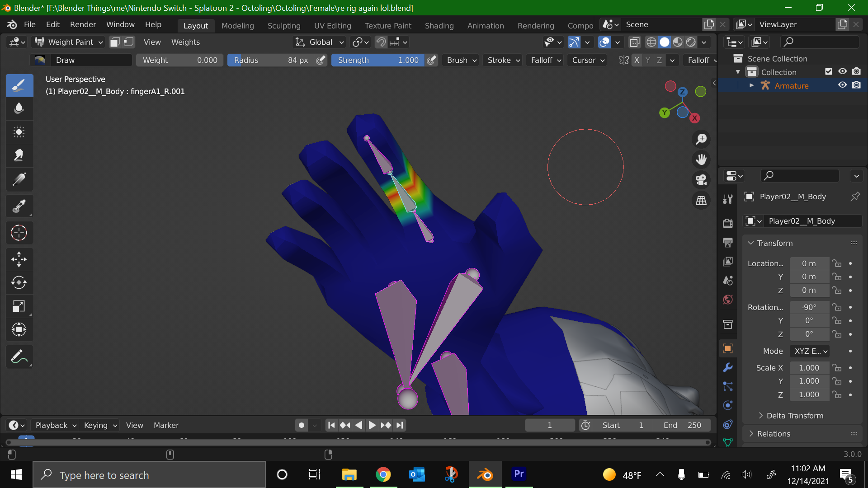Click the timeline End frame field
This screenshot has height=488, width=868.
682,425
